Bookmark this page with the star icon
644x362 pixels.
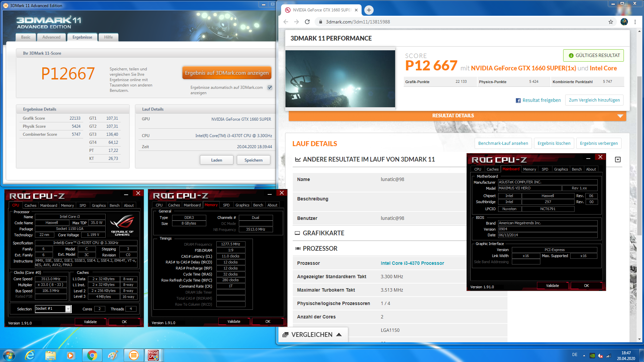611,22
